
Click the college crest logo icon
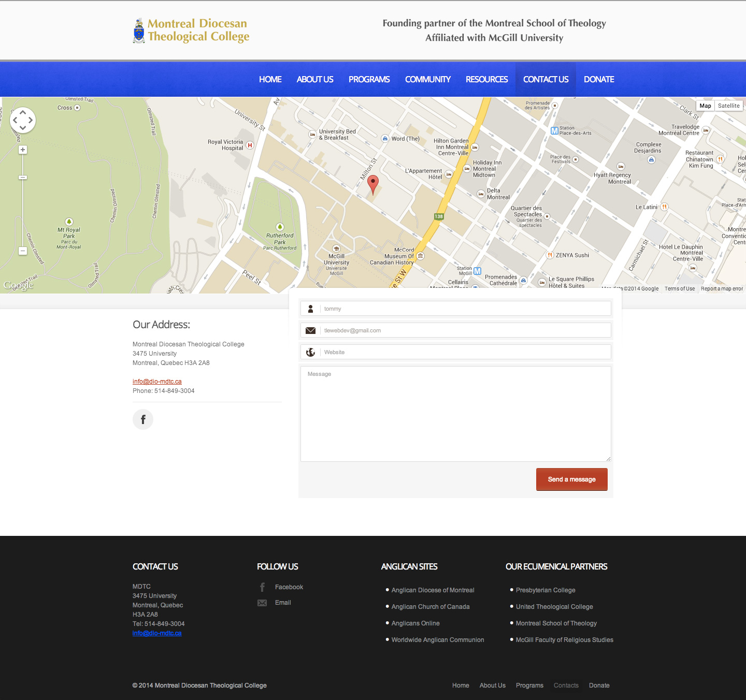tap(139, 31)
